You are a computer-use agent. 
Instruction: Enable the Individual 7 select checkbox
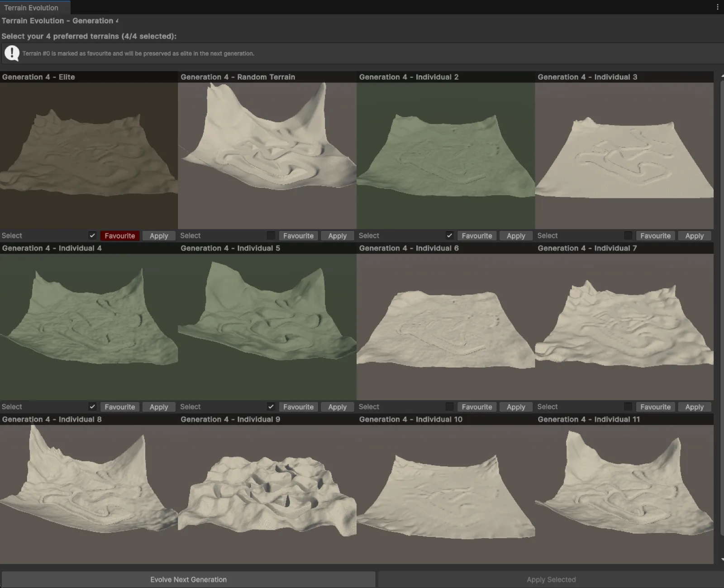click(628, 406)
